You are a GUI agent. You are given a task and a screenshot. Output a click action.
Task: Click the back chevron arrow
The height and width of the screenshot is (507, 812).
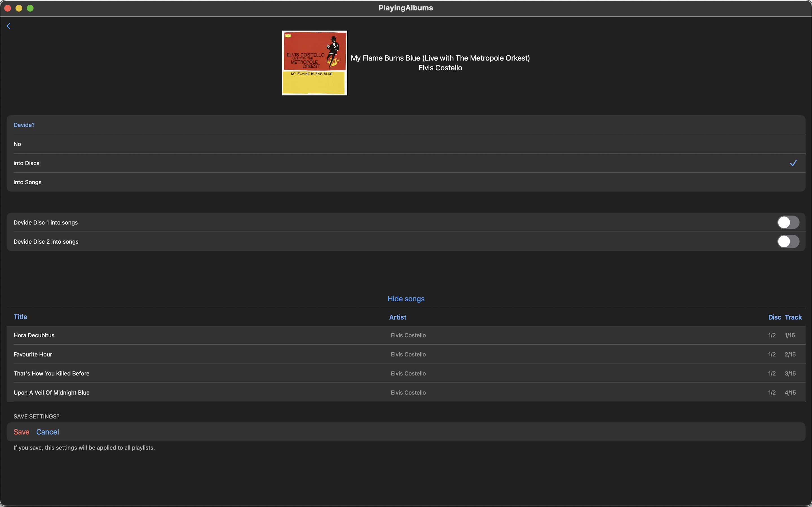(x=9, y=26)
